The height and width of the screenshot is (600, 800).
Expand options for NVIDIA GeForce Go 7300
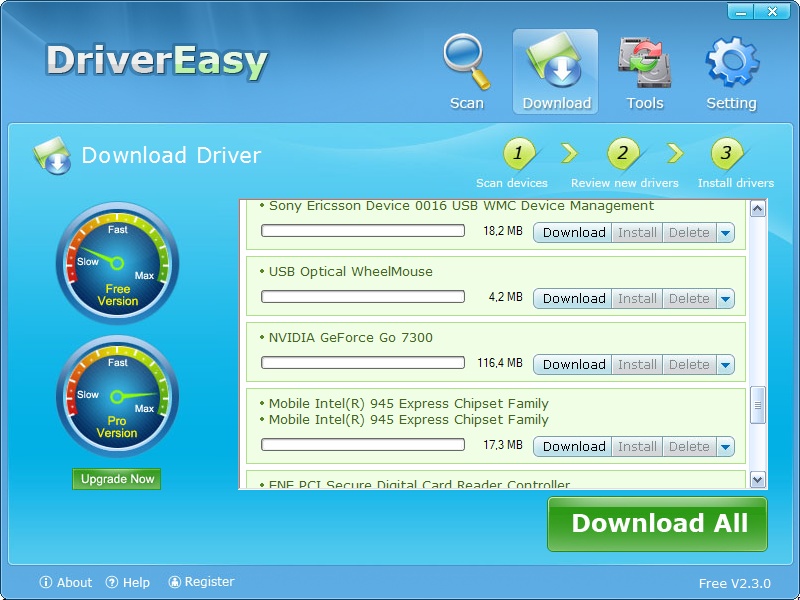click(724, 364)
